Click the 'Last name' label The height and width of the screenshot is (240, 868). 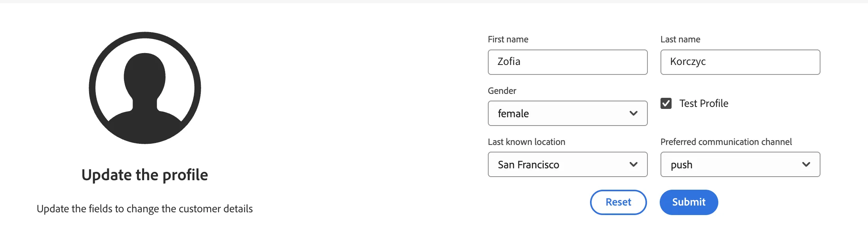(x=680, y=39)
